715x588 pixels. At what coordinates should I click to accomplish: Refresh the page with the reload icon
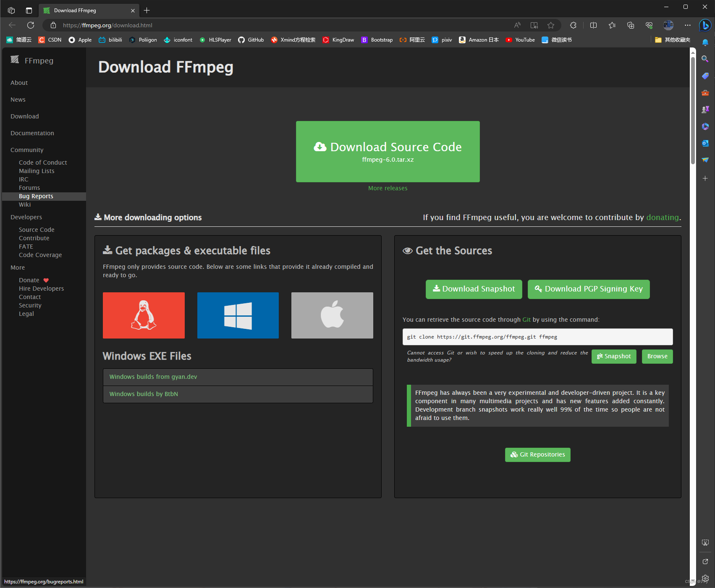coord(30,25)
